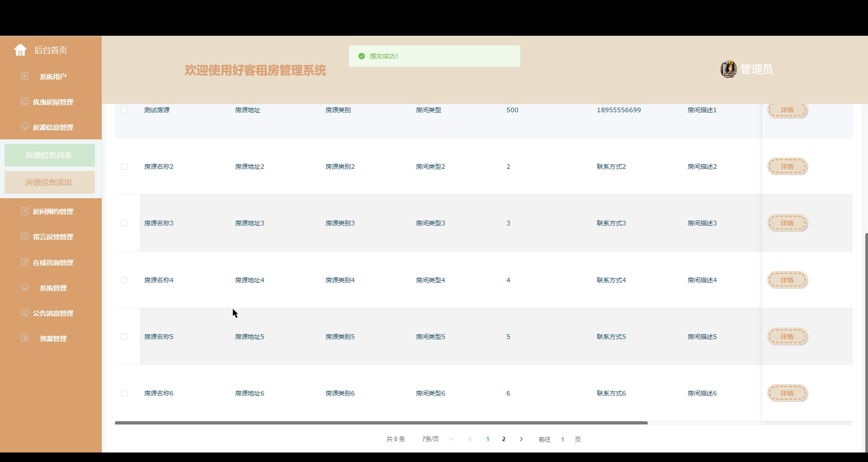The image size is (868, 462).
Task: Click the icon next to 系统管理
Action: pos(25,287)
